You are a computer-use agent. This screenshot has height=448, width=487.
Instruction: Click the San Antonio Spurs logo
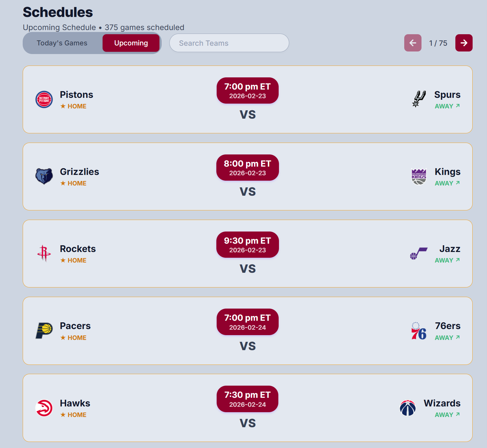[x=419, y=99]
